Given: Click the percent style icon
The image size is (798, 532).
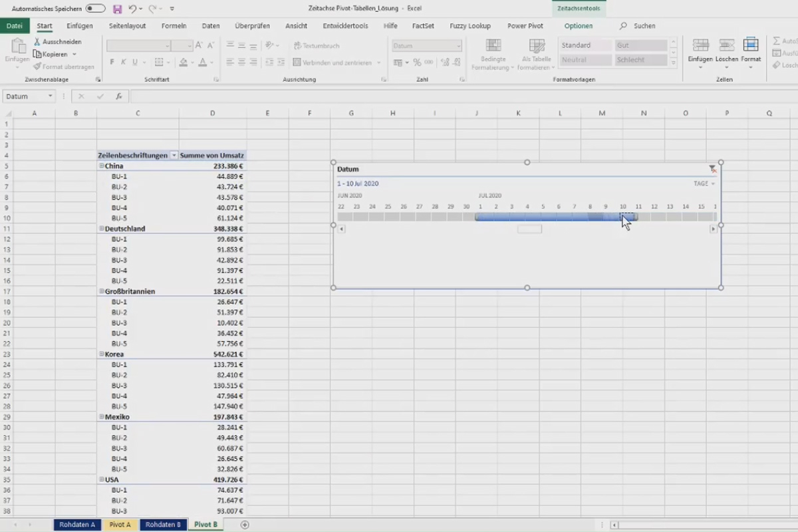Looking at the screenshot, I should point(417,63).
